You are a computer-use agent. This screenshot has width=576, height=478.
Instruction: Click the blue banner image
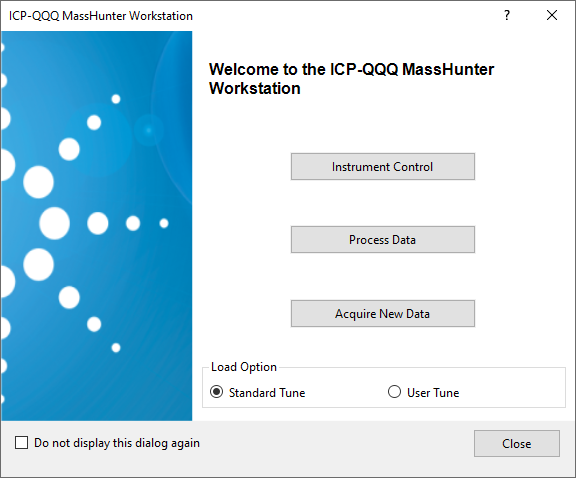click(97, 226)
